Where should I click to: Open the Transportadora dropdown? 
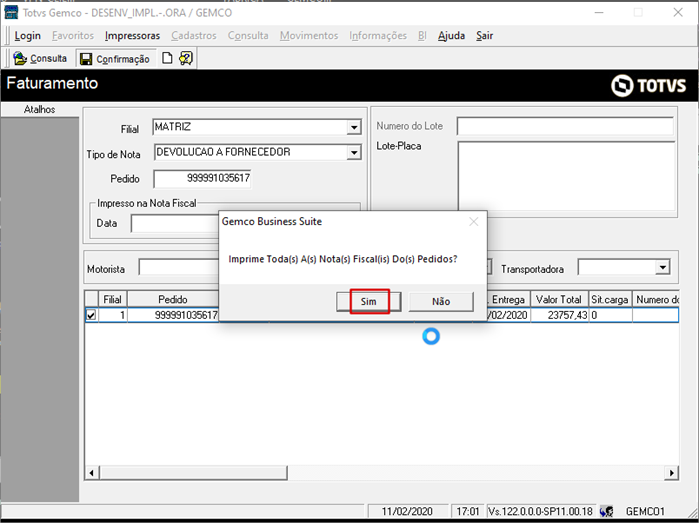[662, 268]
